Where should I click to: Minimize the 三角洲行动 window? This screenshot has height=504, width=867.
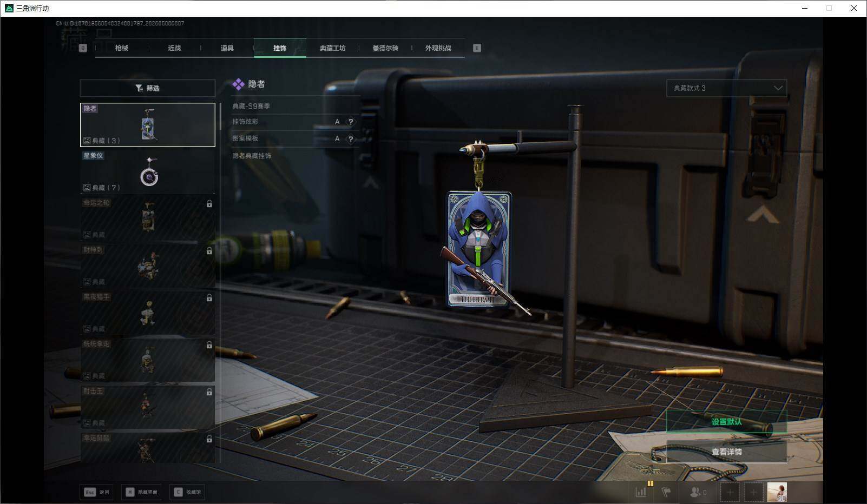804,8
